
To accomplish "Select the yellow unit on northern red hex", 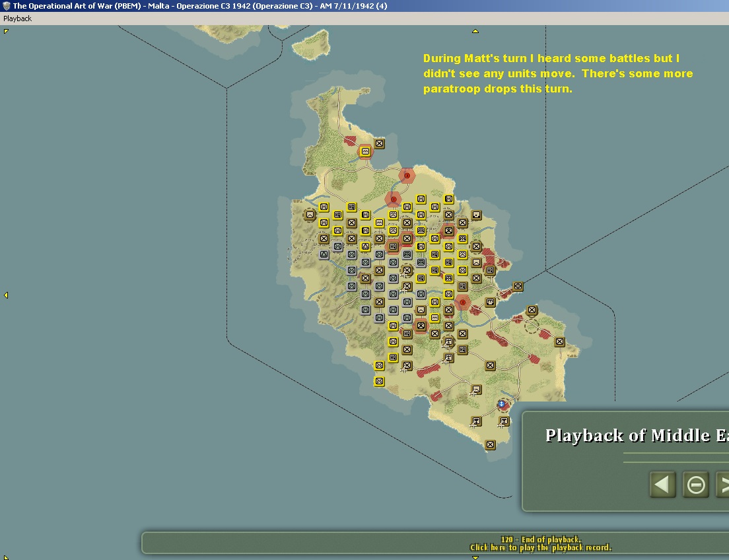I will pos(365,152).
